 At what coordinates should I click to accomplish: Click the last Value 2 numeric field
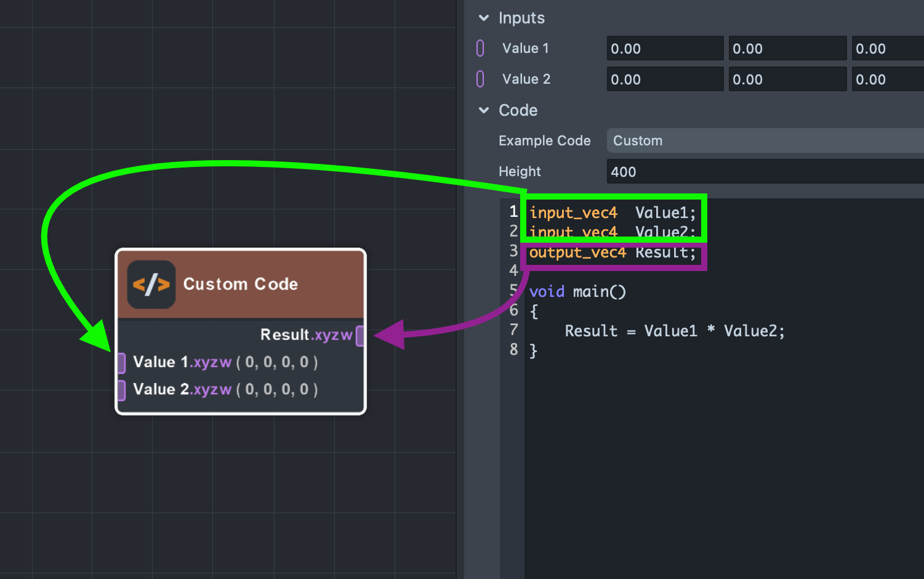(x=886, y=79)
